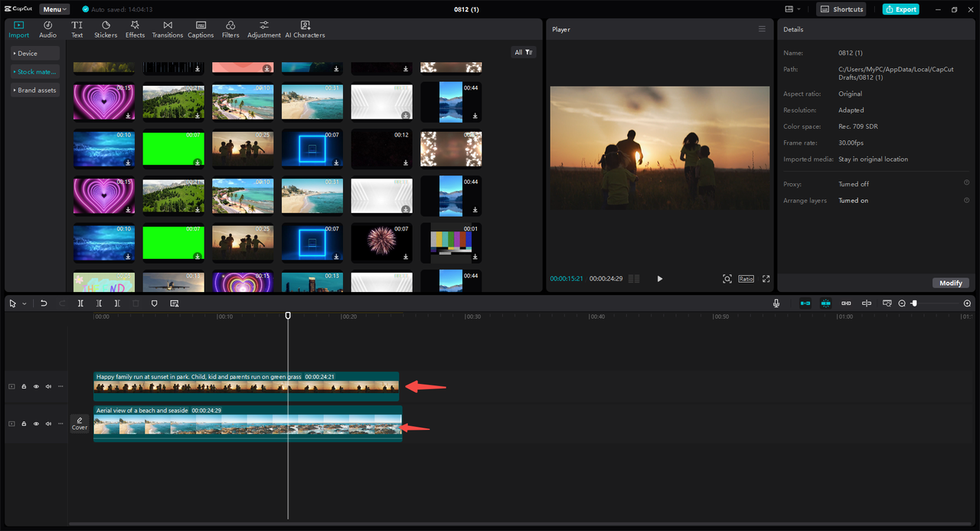Hide the Aerial view beach track
The width and height of the screenshot is (980, 531).
(36, 423)
